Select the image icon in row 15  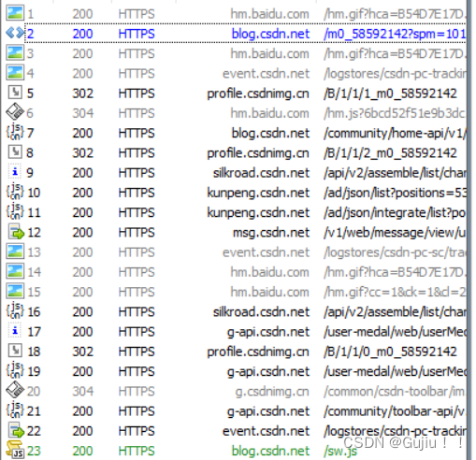[x=15, y=292]
